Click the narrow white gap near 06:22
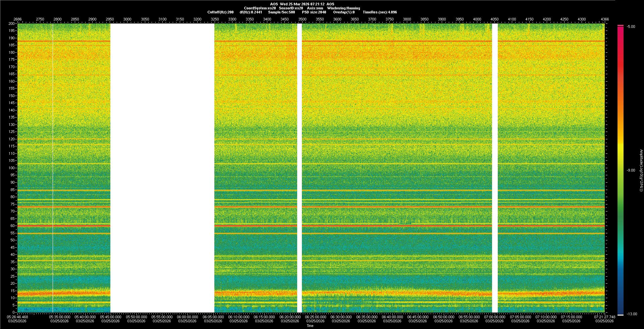The width and height of the screenshot is (644, 329). [300, 168]
